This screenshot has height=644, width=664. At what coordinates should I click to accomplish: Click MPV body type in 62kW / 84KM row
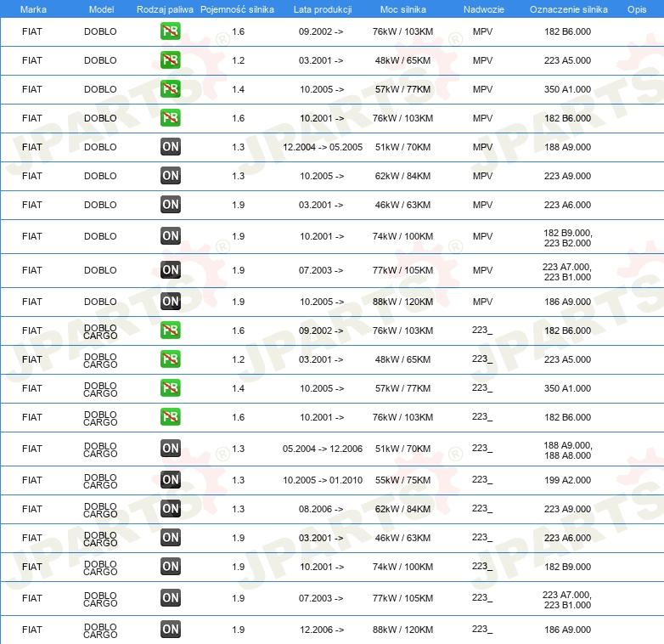coord(483,176)
